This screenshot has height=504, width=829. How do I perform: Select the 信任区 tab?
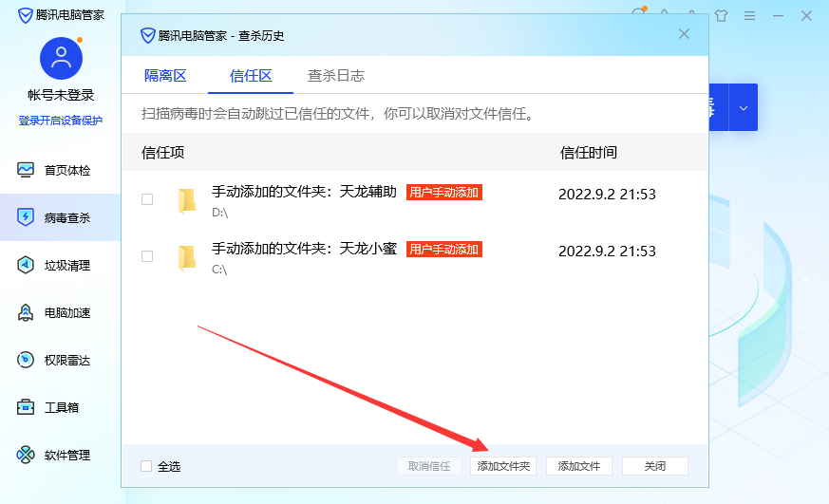[x=251, y=76]
